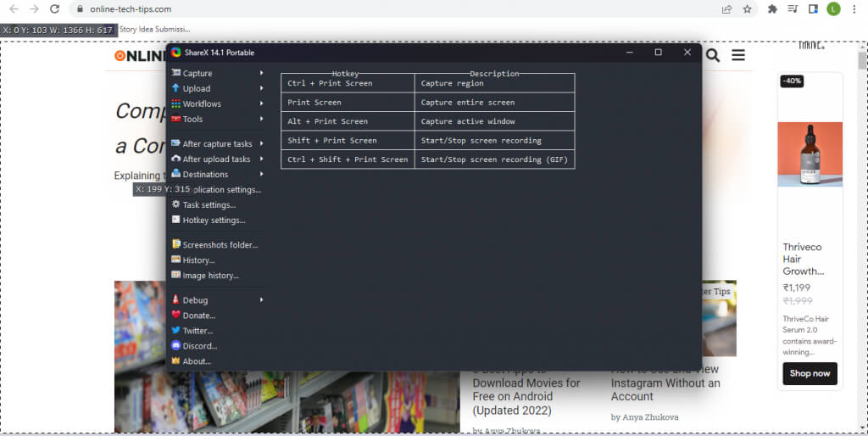Screen dimensions: 868x436
Task: Open 'Instagram Without an Account' article link
Action: [x=665, y=383]
